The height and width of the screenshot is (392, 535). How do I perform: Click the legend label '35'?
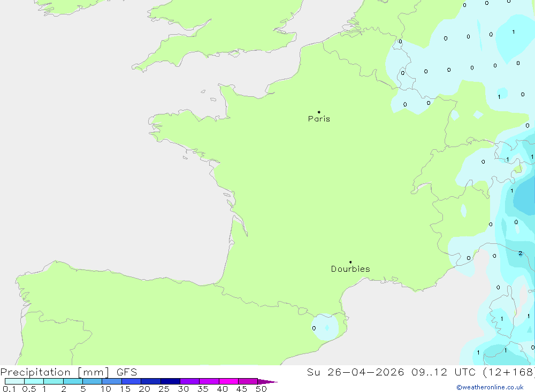coord(203,389)
